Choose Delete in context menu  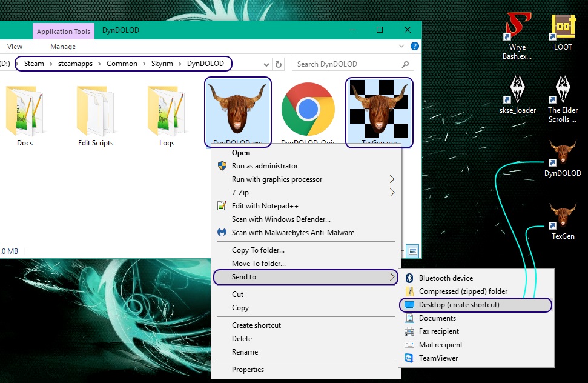(306, 339)
